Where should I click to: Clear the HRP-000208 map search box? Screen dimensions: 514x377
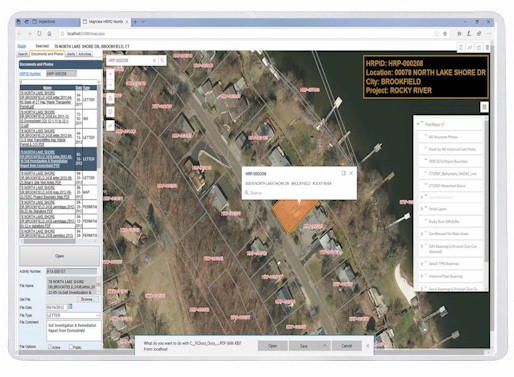click(x=154, y=60)
